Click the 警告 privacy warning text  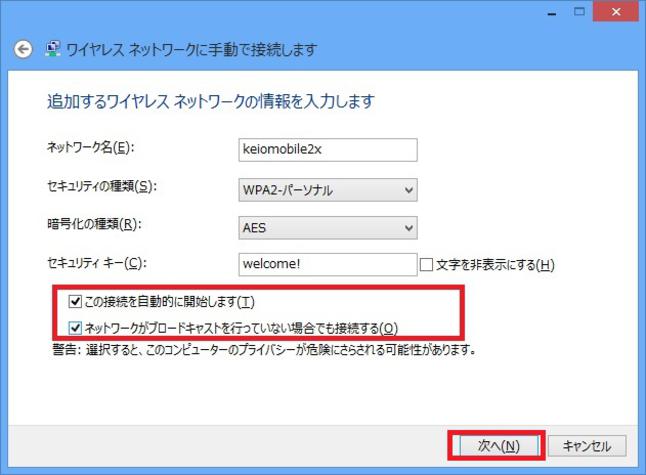262,350
